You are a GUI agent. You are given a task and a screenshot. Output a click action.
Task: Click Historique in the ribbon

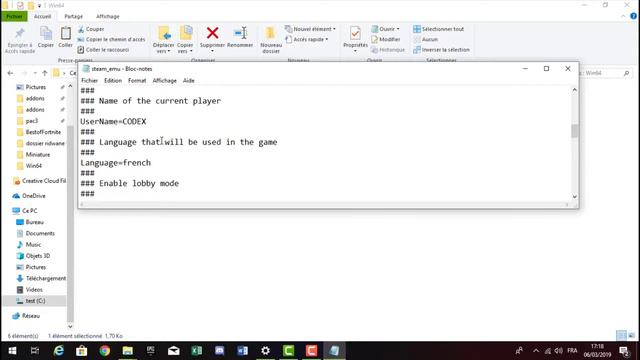(388, 50)
